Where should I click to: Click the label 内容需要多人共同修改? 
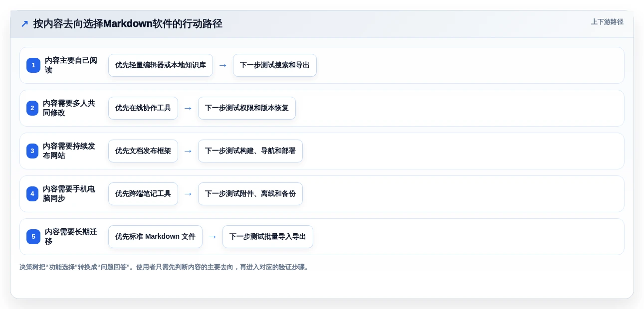pyautogui.click(x=69, y=108)
